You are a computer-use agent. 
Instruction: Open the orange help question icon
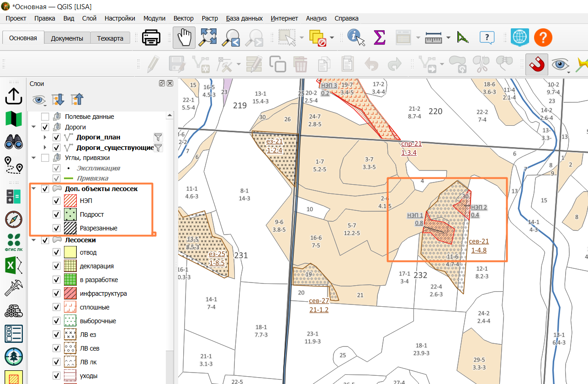(543, 37)
